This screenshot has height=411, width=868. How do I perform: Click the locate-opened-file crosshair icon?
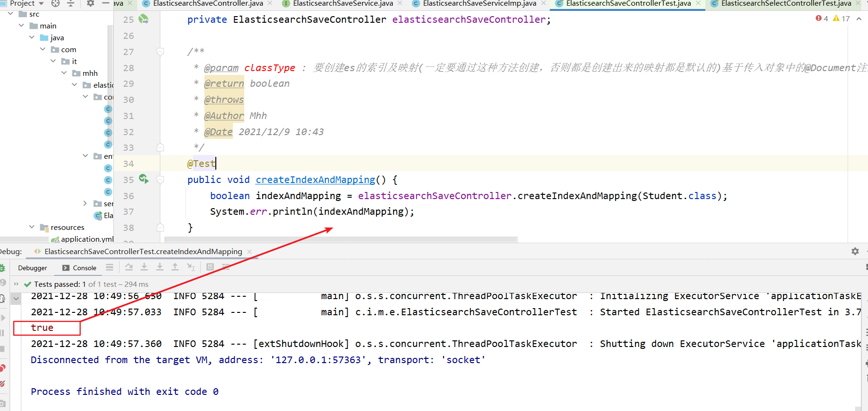coord(55,3)
